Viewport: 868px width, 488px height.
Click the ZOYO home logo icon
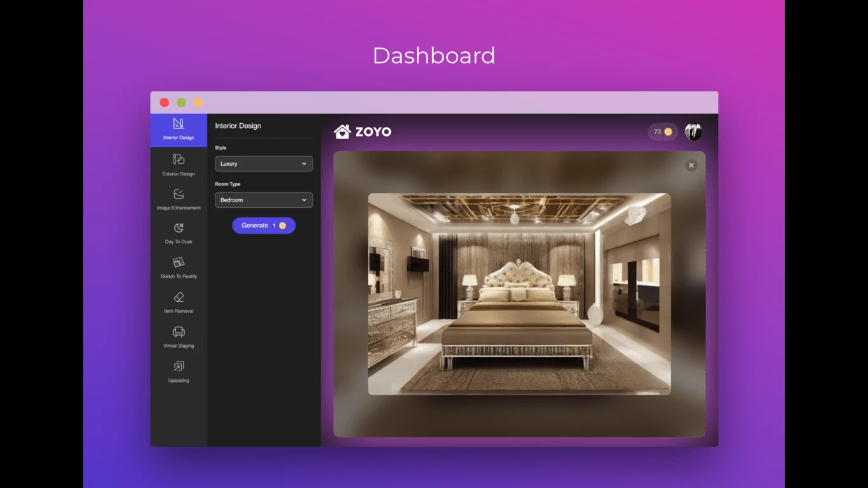point(342,132)
